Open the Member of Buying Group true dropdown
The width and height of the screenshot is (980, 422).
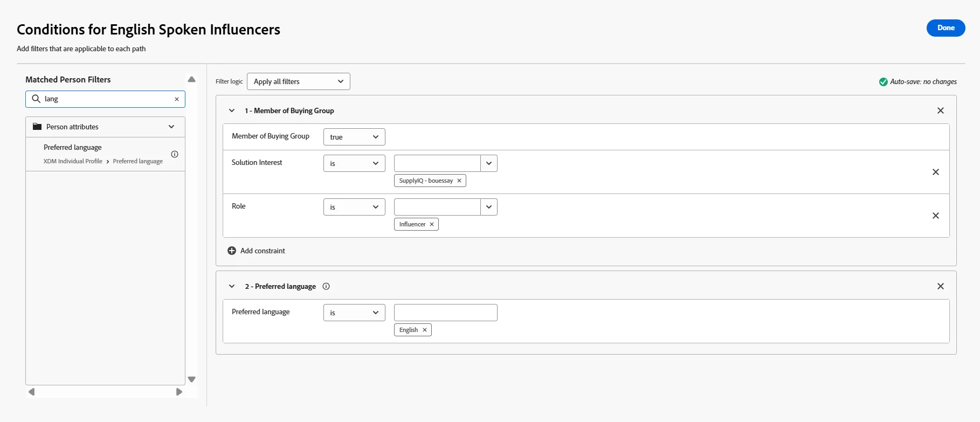(354, 137)
